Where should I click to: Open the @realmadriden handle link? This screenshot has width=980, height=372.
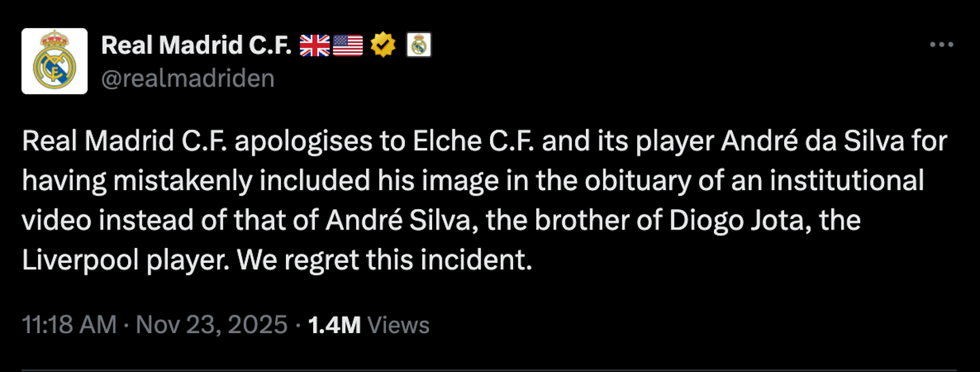(188, 78)
